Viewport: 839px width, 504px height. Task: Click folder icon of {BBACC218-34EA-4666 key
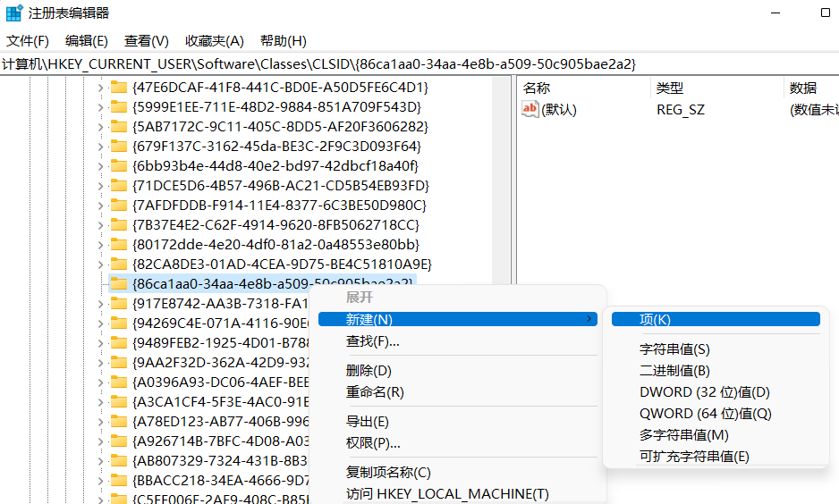pos(118,481)
